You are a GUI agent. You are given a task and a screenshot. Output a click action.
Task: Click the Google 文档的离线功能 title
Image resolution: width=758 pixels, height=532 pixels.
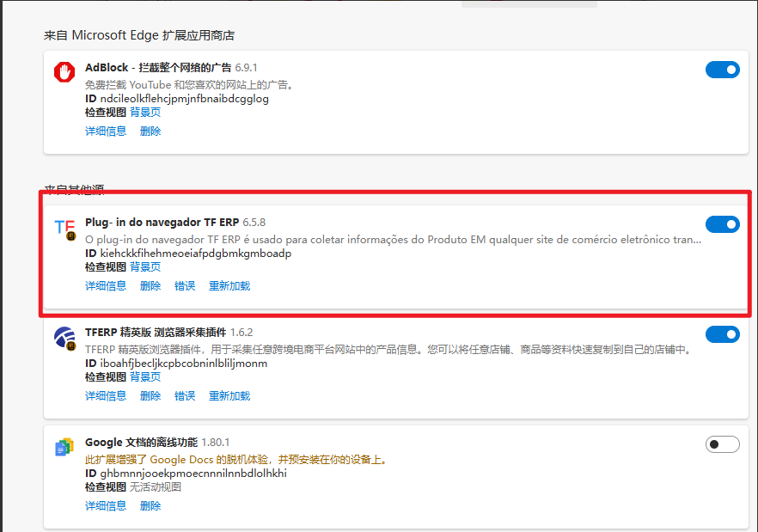pyautogui.click(x=141, y=442)
